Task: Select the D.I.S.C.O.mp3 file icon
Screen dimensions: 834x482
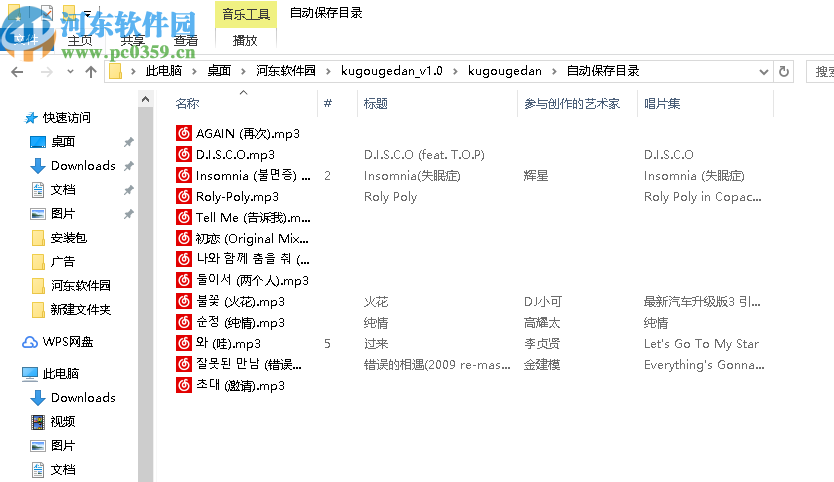Action: coord(184,154)
